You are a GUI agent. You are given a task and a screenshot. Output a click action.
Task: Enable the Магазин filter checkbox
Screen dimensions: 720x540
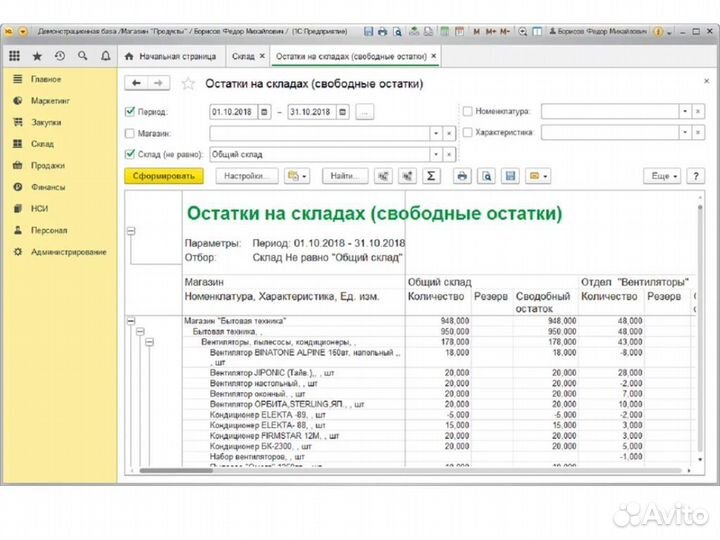pos(130,133)
